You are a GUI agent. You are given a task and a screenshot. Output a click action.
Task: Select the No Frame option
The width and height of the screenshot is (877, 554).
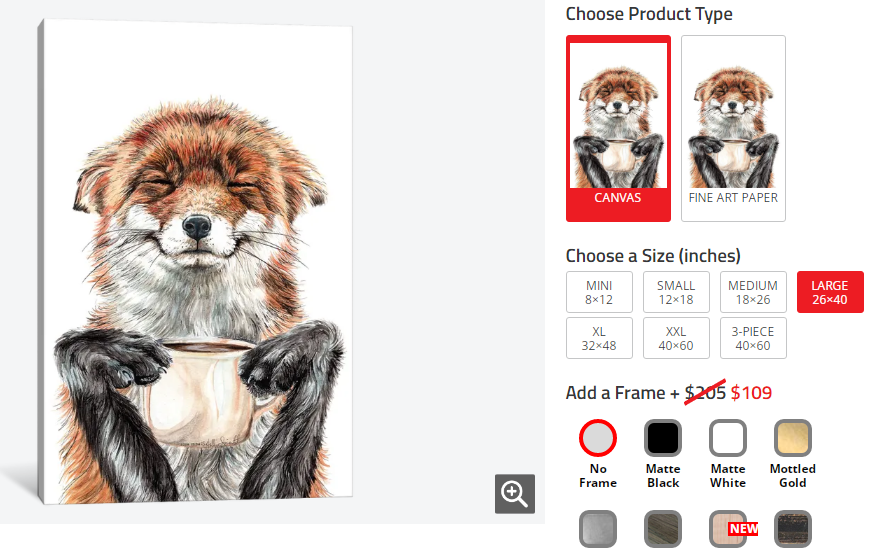click(x=598, y=438)
